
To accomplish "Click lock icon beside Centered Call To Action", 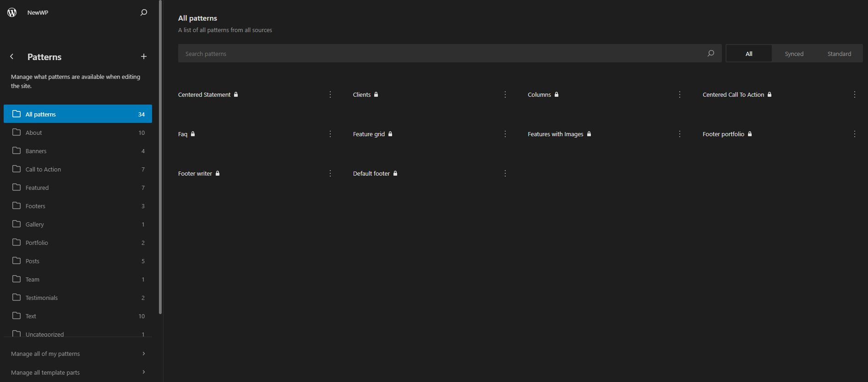I will tap(770, 94).
